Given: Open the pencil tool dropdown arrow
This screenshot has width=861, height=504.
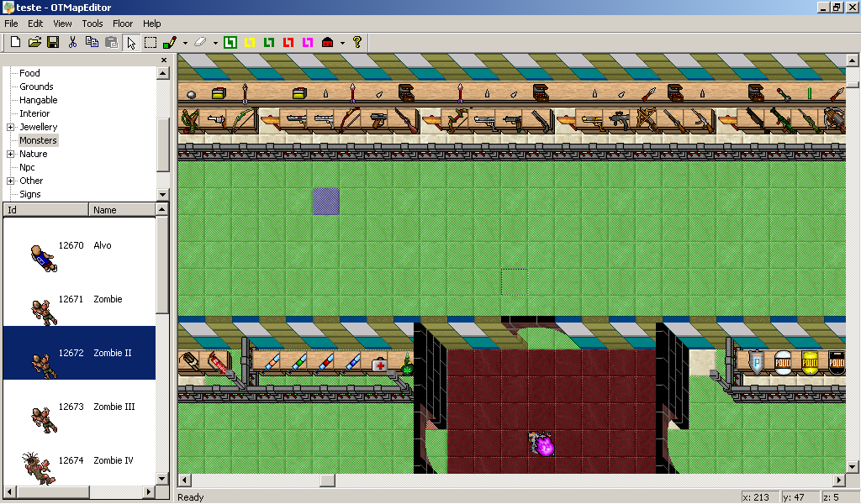Looking at the screenshot, I should pos(185,43).
